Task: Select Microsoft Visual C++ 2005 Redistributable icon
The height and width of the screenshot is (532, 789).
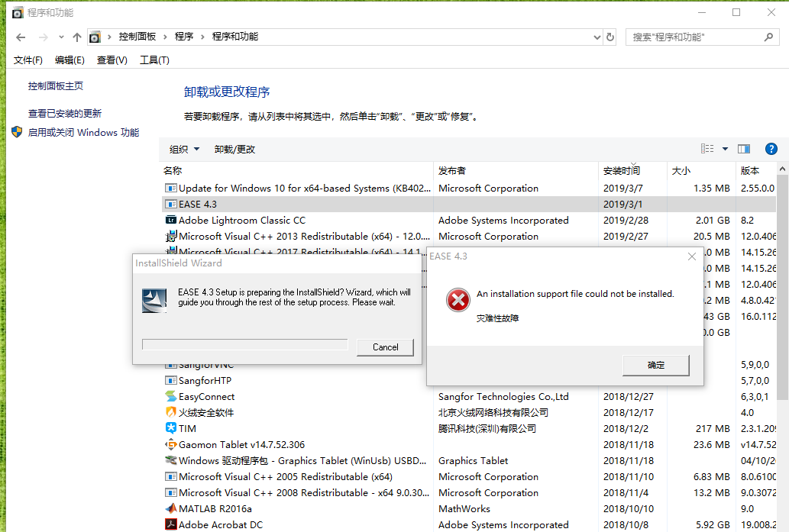Action: (171, 477)
